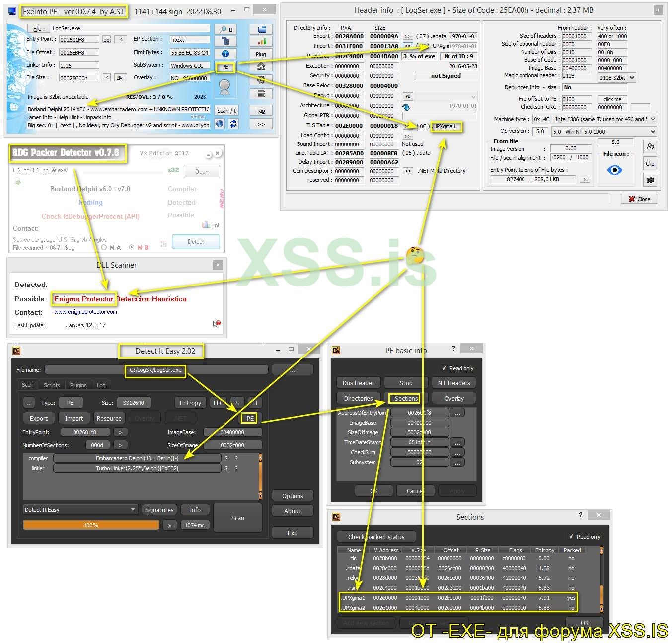
Task: Expand Com Descriptor row with its >> button
Action: pyautogui.click(x=408, y=171)
